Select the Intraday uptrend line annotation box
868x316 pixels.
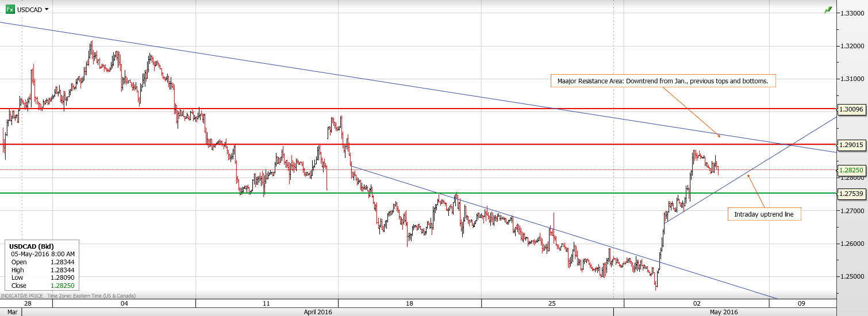763,214
